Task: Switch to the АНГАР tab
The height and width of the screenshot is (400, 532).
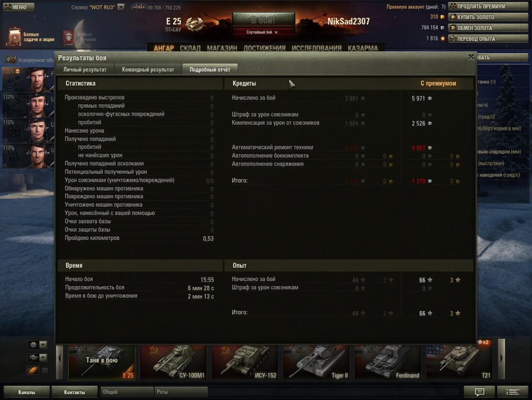Action: tap(164, 48)
